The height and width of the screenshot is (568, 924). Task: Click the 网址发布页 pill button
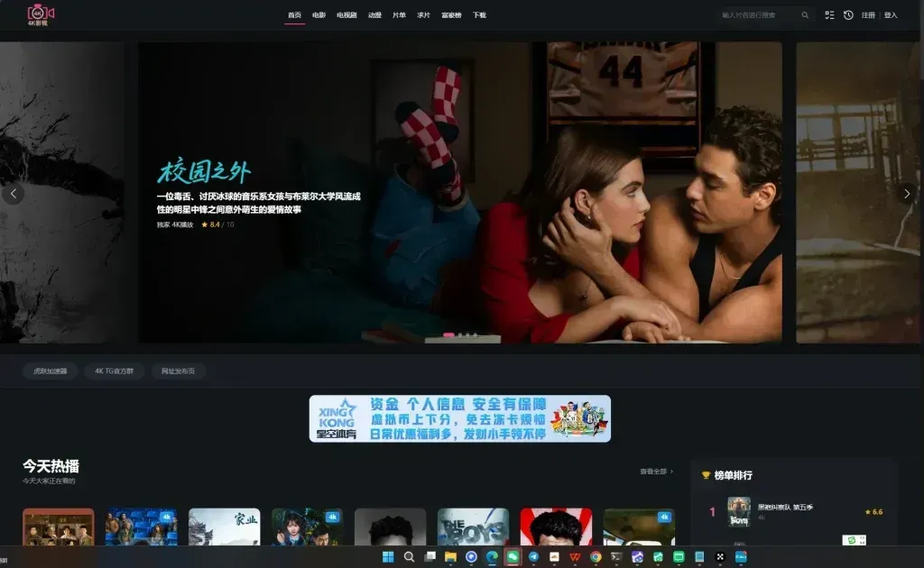tap(178, 371)
